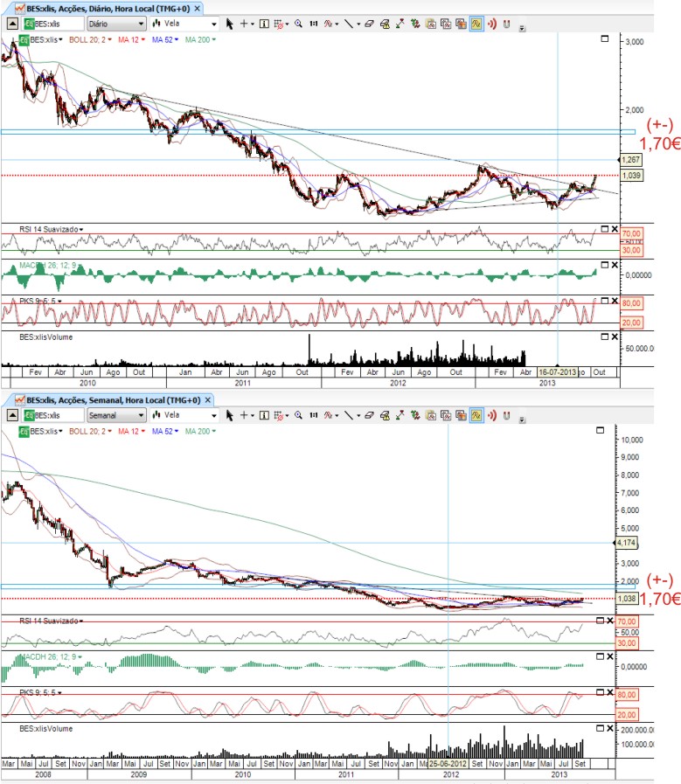Click the zoom magnifier icon in the daily toolbar
Screen dimensions: 681x784
tap(298, 24)
